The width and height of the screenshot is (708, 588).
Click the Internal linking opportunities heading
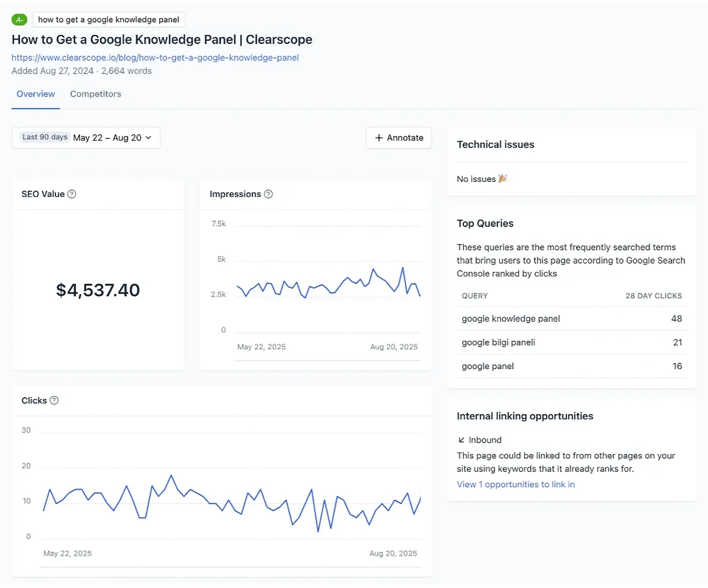click(x=525, y=416)
